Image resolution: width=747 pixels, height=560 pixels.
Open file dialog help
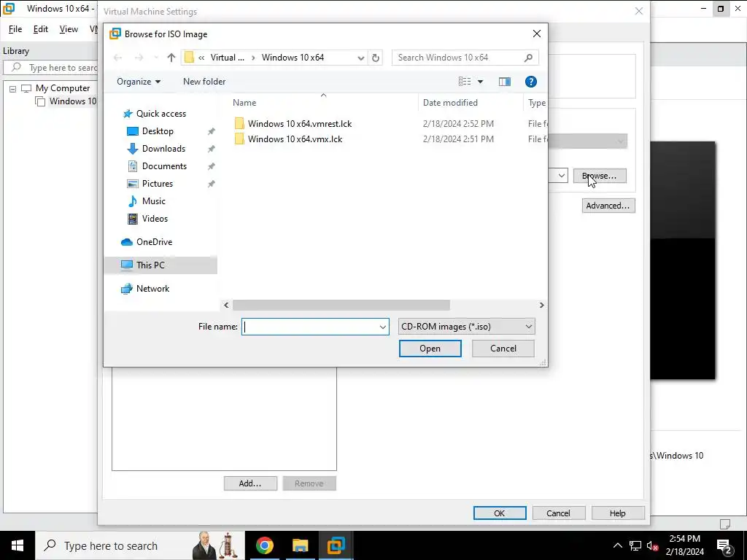pyautogui.click(x=531, y=82)
